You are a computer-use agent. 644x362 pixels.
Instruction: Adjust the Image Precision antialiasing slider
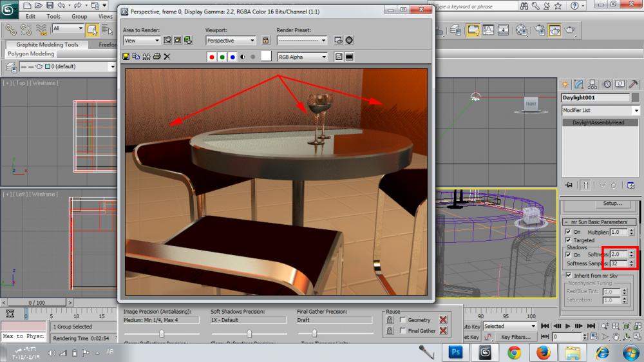(162, 333)
